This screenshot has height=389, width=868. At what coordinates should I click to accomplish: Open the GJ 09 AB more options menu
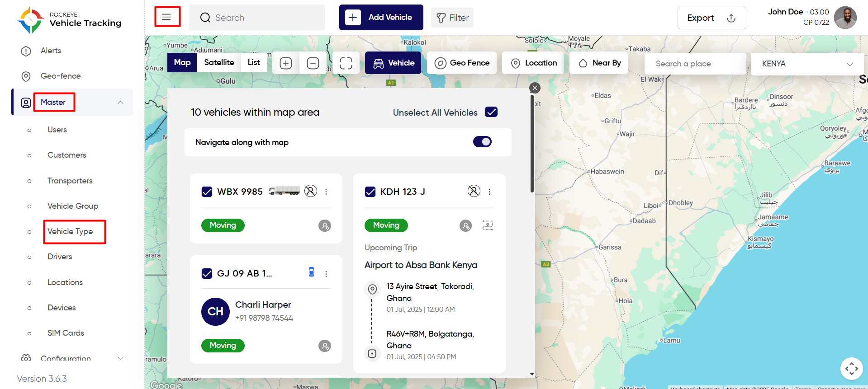(x=326, y=274)
